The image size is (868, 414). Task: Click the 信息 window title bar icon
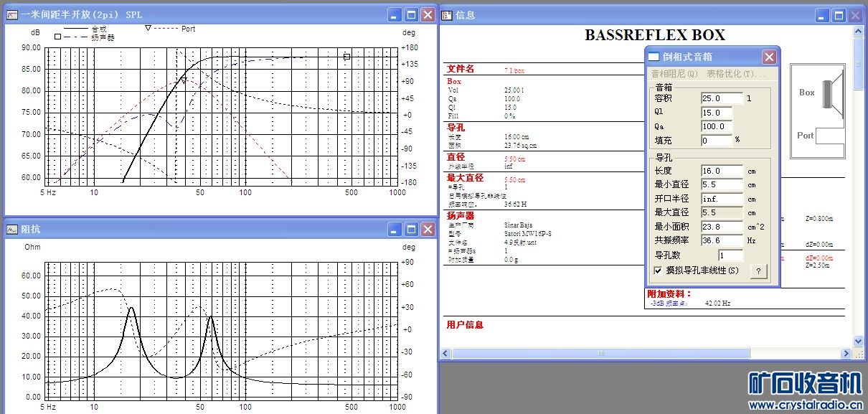point(447,14)
